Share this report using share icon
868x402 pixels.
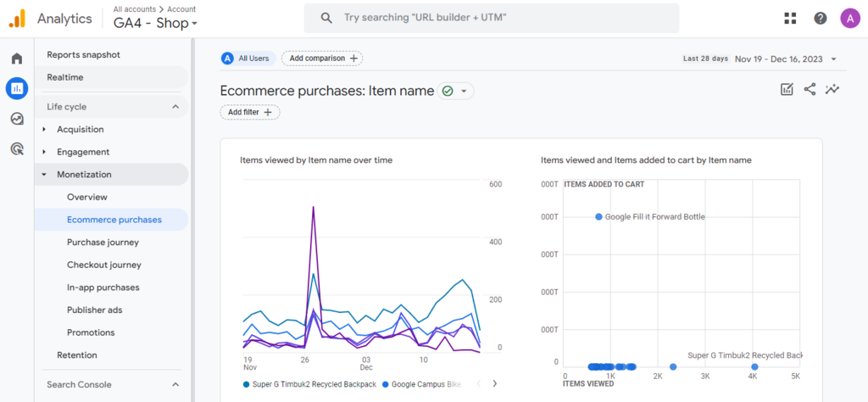tap(810, 89)
